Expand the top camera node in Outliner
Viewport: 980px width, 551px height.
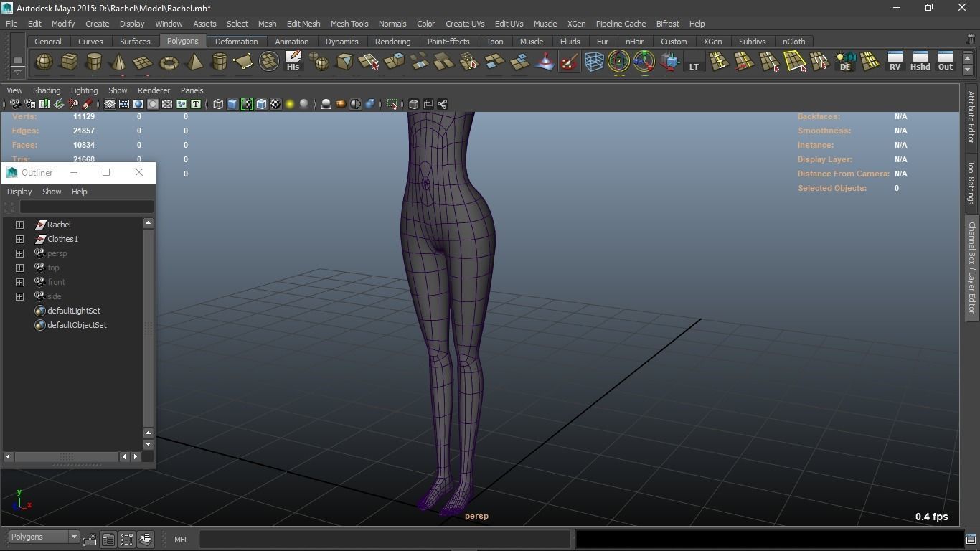tap(20, 268)
